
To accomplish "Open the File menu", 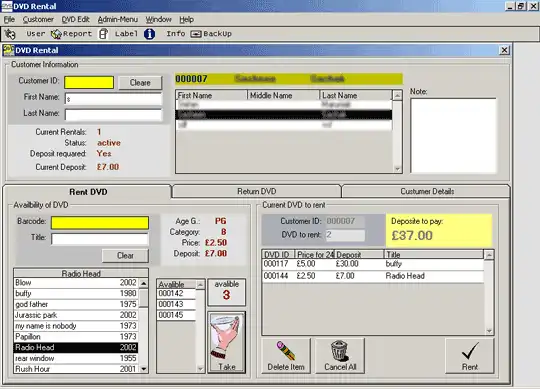I will 9,20.
